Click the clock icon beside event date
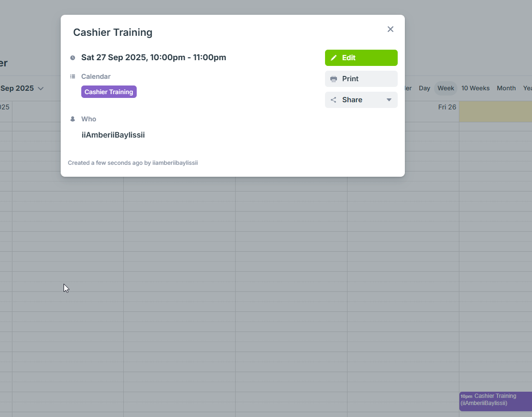This screenshot has width=532, height=417. (73, 58)
